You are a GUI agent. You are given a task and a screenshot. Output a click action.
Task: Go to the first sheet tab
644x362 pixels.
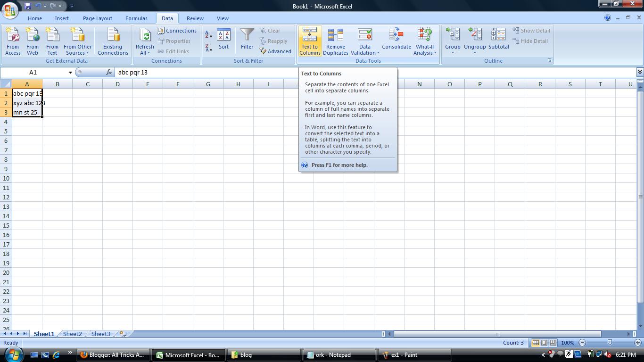(5, 334)
